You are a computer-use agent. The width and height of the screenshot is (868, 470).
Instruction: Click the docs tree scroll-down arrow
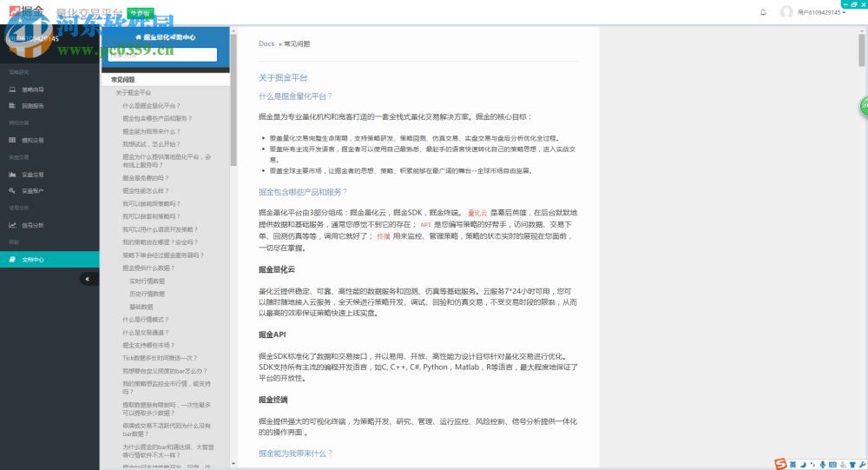pos(233,463)
